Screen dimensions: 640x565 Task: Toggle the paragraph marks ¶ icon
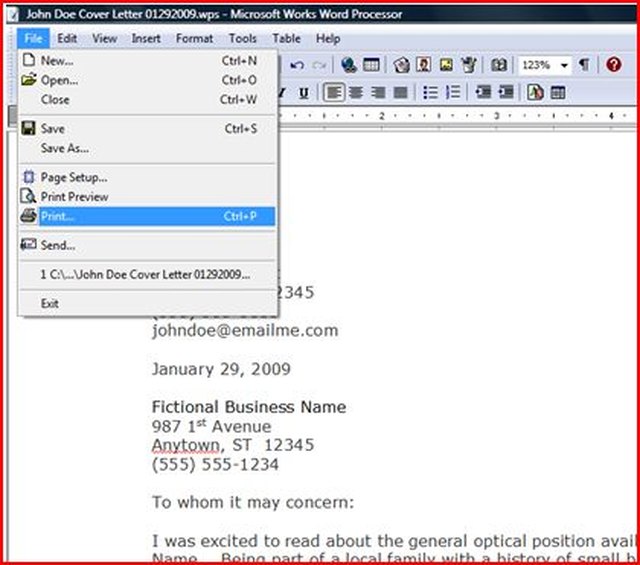[584, 65]
